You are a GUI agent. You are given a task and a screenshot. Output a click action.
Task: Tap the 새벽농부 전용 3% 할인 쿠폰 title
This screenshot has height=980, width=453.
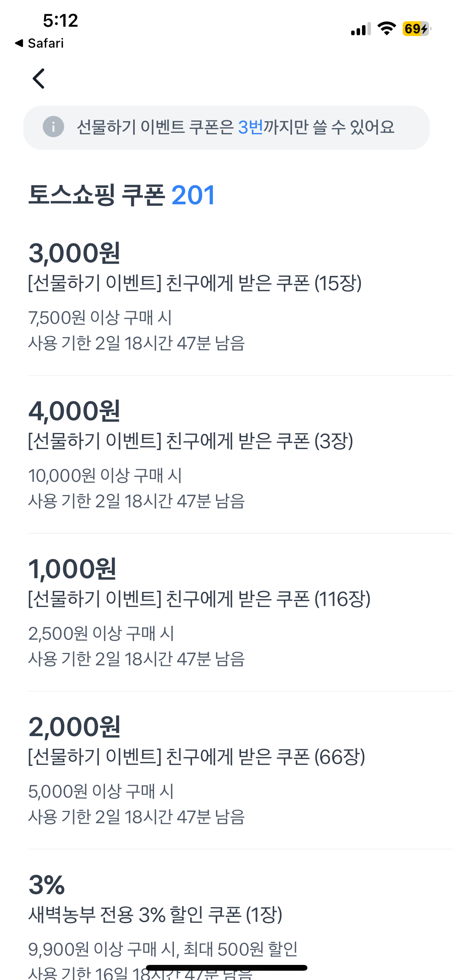click(x=155, y=915)
